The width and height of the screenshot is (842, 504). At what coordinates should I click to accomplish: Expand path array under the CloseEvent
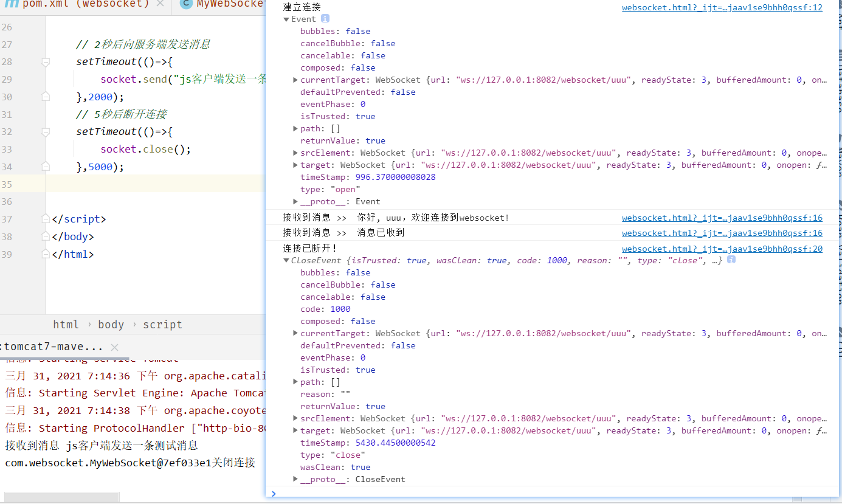295,382
